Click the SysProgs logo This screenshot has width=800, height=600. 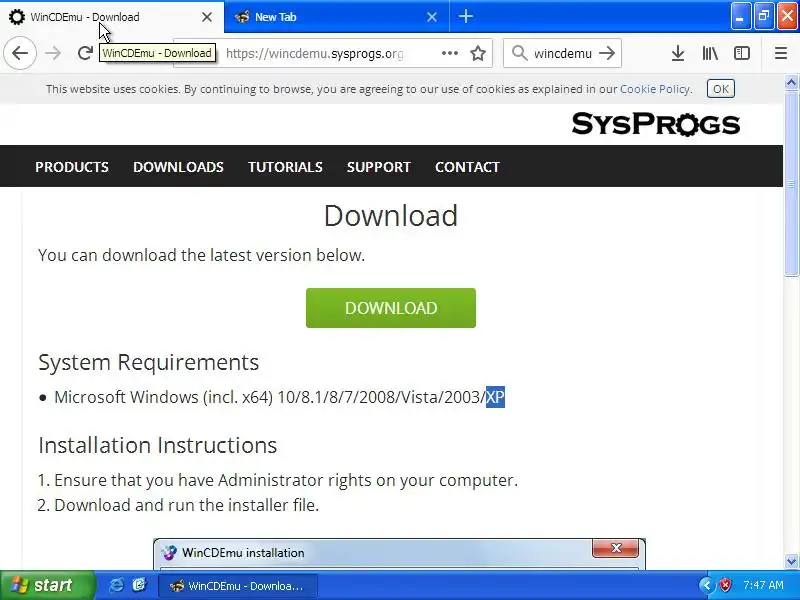(656, 124)
